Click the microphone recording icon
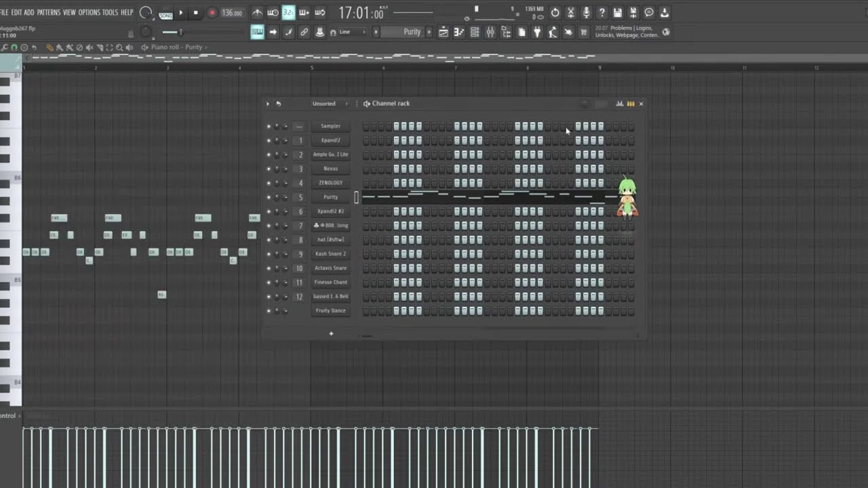 point(586,12)
